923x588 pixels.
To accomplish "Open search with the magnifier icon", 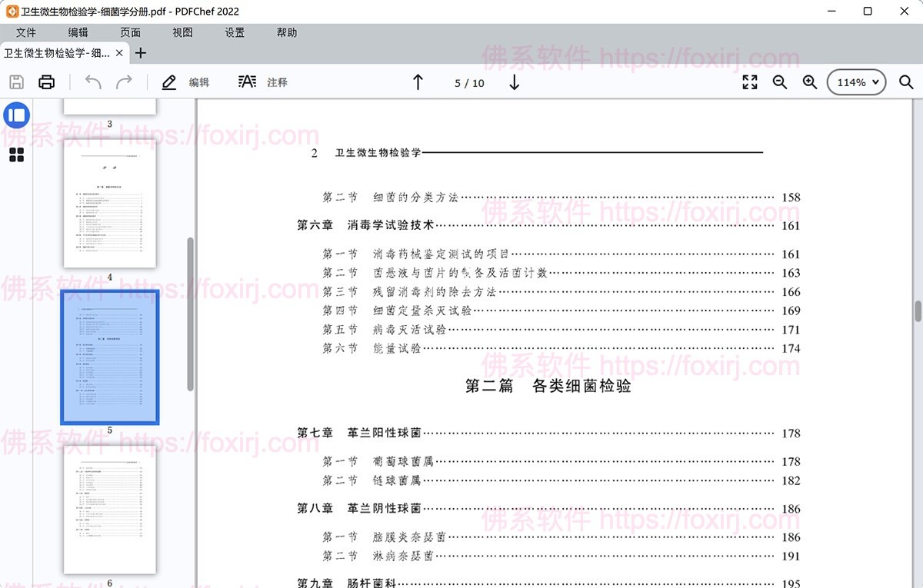I will coord(906,82).
